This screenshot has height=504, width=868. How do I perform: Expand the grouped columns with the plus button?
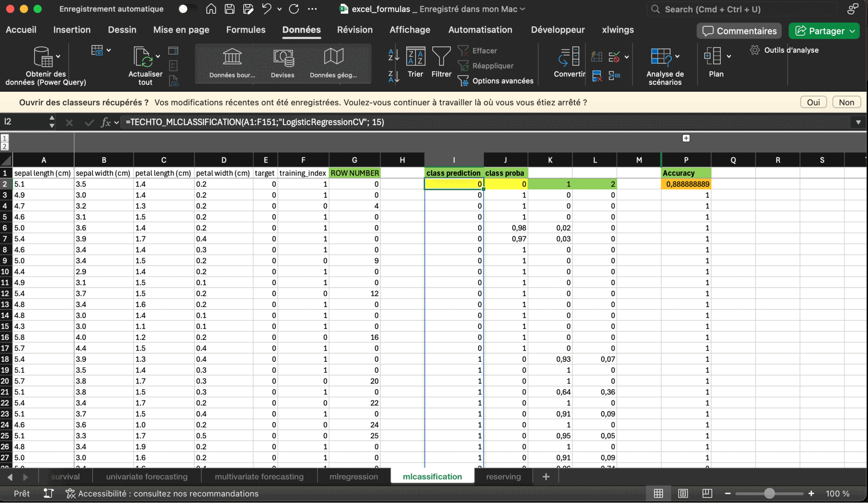686,138
